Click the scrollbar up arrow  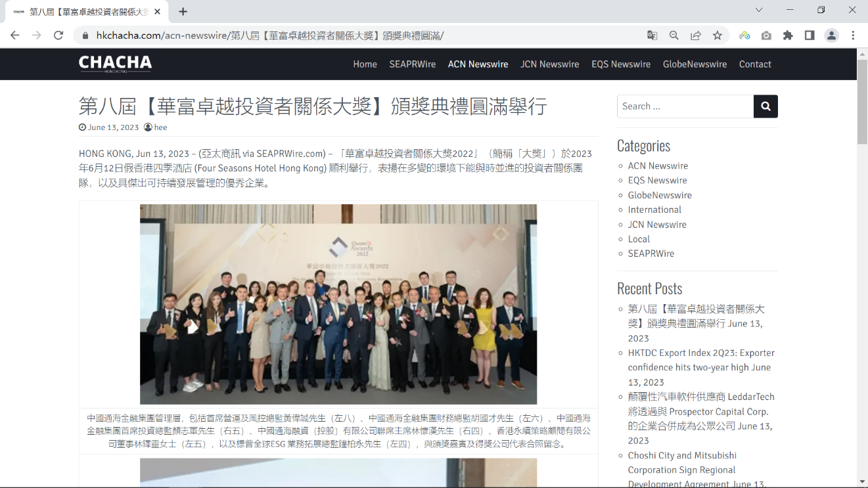click(862, 53)
